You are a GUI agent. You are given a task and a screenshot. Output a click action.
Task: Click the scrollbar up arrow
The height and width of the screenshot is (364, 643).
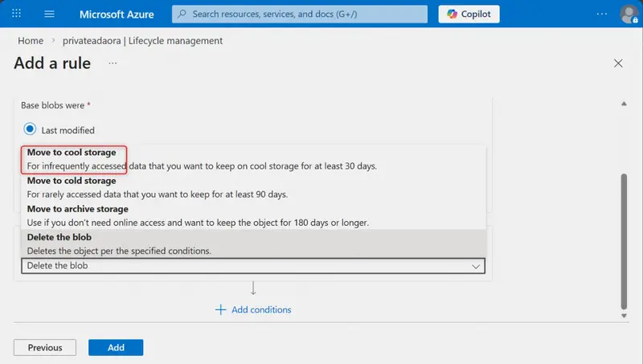[624, 104]
